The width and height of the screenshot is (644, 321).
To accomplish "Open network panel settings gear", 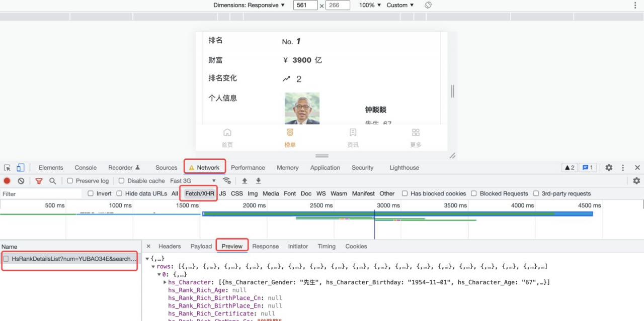I will [x=636, y=181].
